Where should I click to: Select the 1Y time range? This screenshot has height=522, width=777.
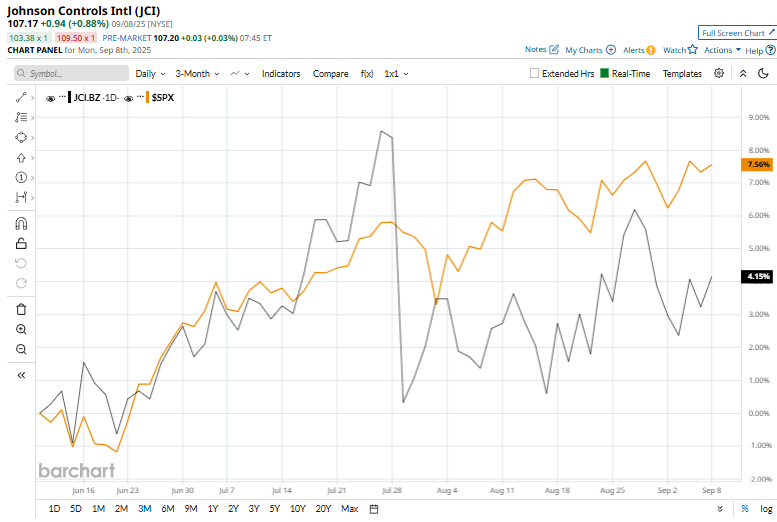click(213, 509)
